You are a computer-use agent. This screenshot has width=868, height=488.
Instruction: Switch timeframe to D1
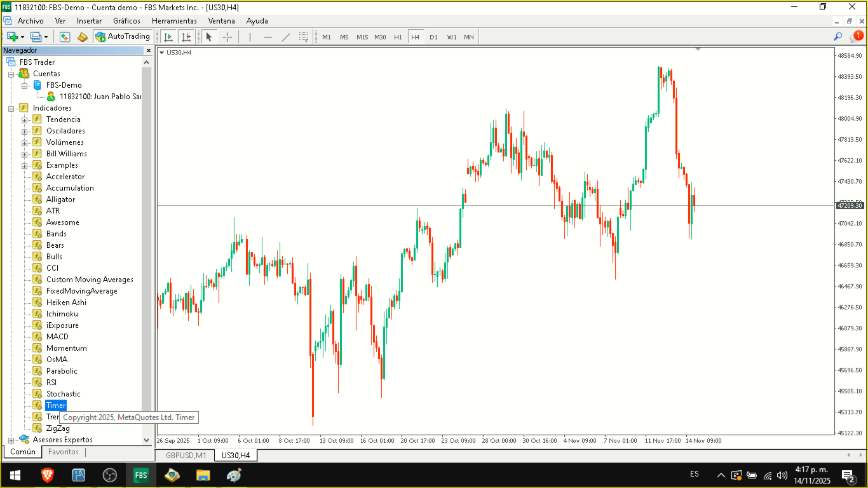tap(433, 37)
